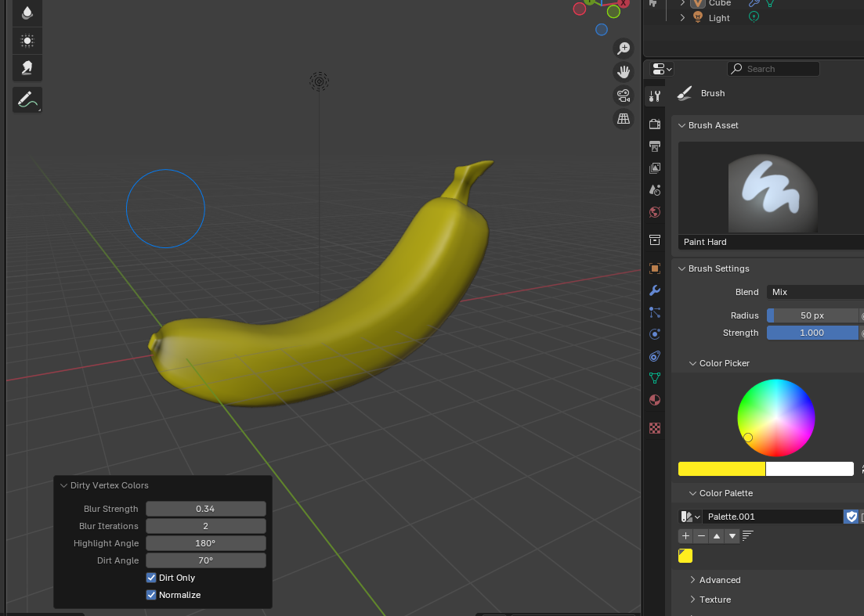Open the World properties globe icon
Image resolution: width=864 pixels, height=616 pixels.
pyautogui.click(x=655, y=212)
